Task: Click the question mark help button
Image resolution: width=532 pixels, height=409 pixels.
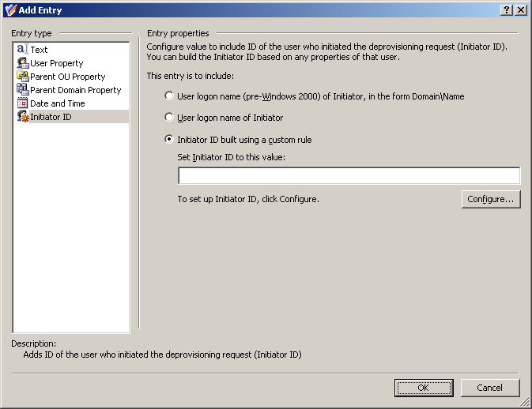Action: coord(507,9)
